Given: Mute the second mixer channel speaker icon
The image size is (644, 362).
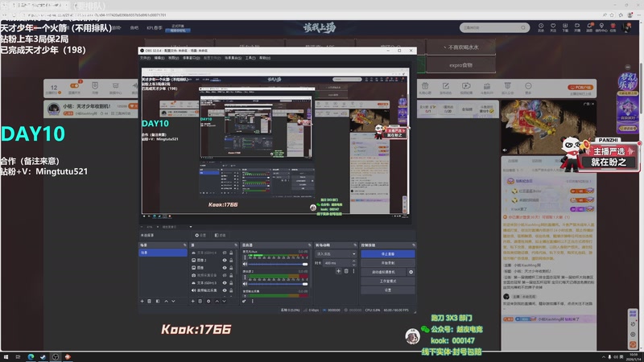Looking at the screenshot, I should tap(246, 284).
